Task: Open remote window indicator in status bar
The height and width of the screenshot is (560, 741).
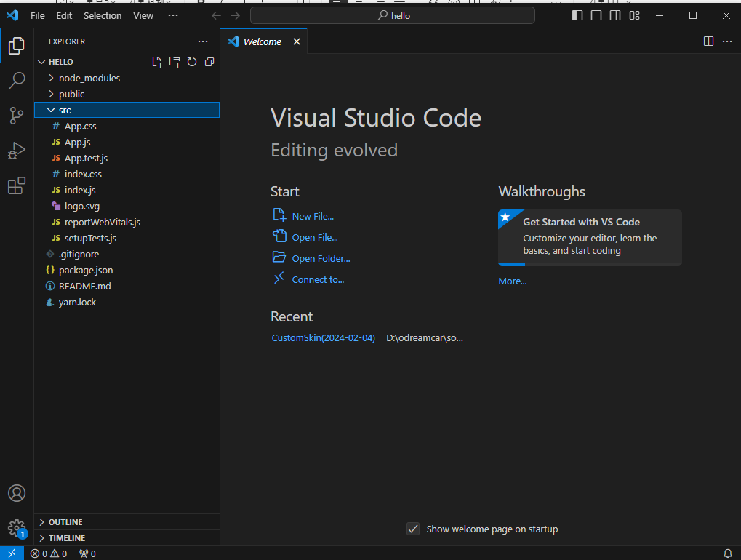Action: (x=12, y=553)
